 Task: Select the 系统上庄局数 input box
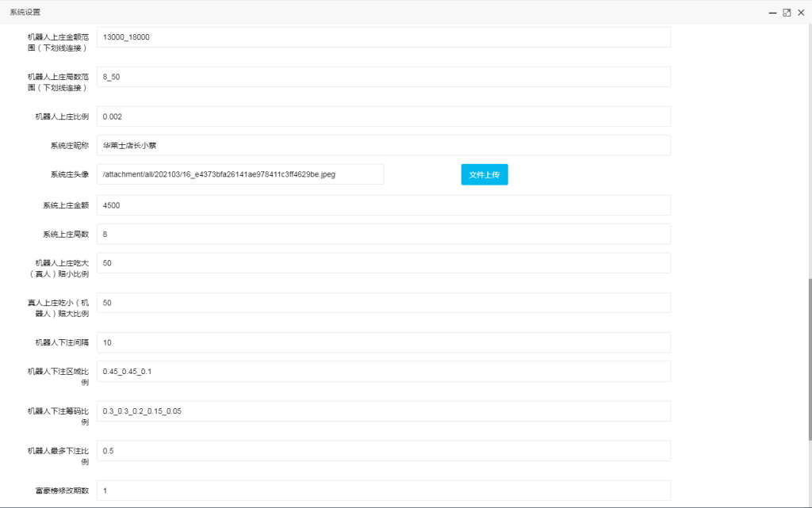click(x=383, y=235)
